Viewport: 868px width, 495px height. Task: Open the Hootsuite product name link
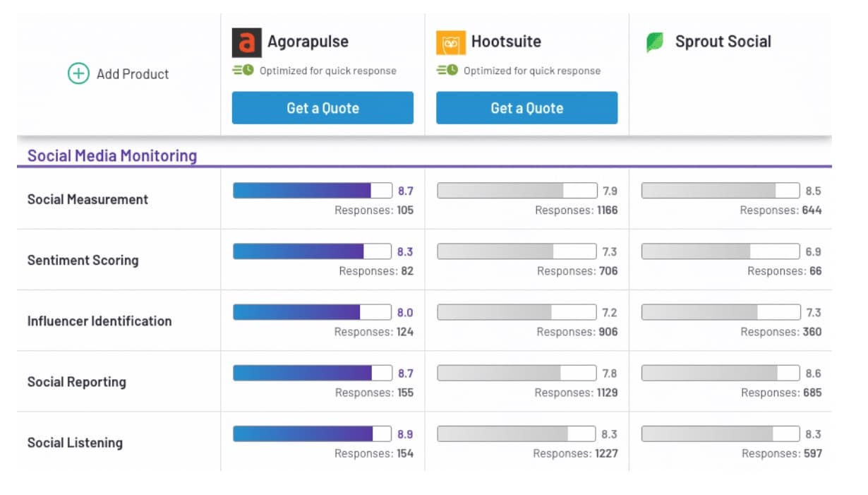[x=506, y=42]
